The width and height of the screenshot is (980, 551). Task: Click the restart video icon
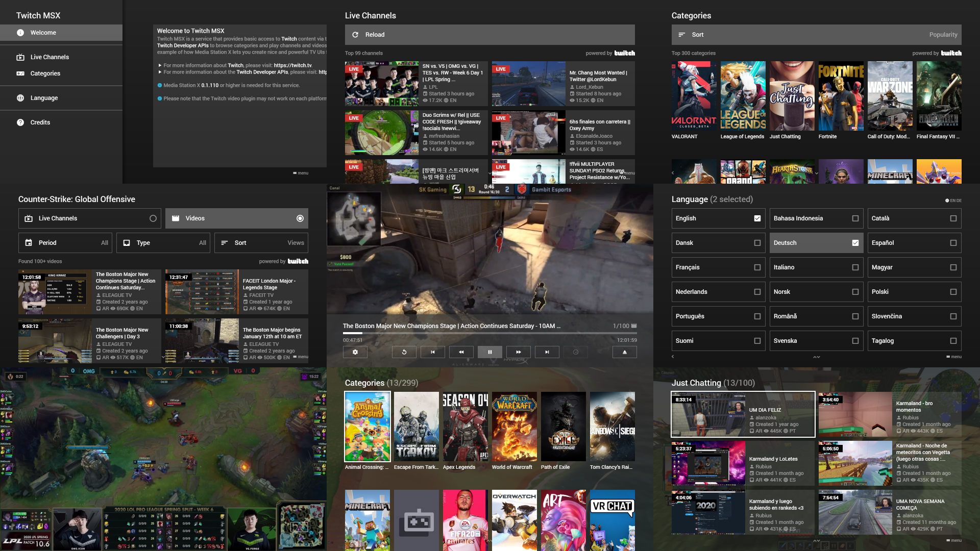pos(404,352)
